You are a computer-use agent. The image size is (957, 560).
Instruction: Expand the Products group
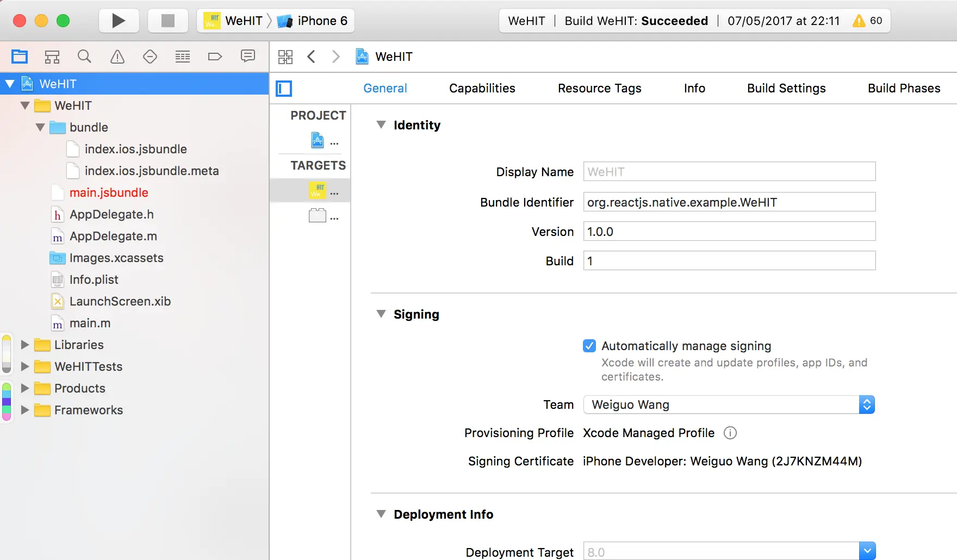(25, 388)
